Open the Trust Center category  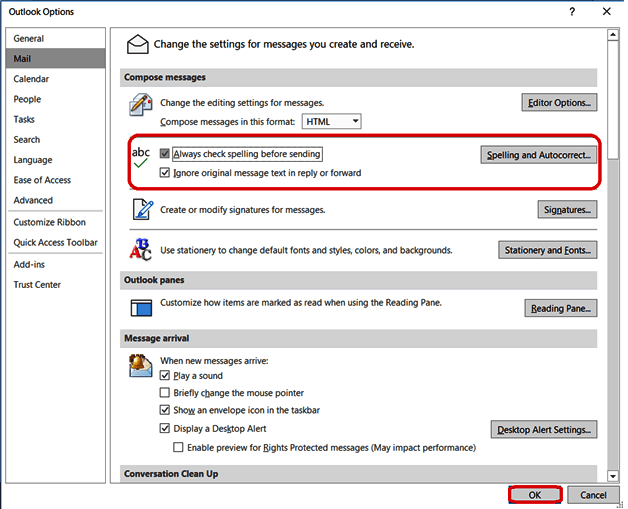point(56,285)
